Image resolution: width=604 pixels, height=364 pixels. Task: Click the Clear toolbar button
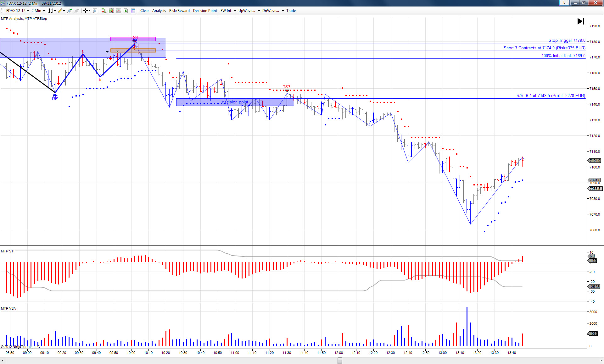145,11
